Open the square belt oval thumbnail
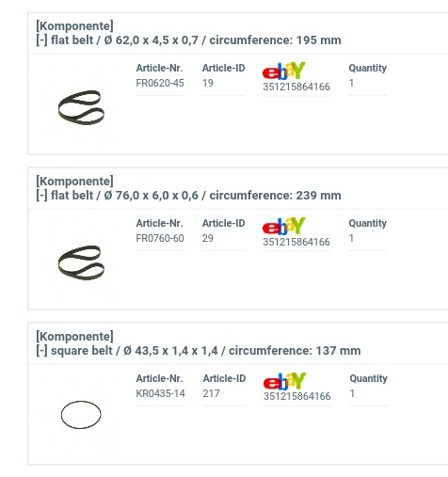Screen dimensions: 448x477 point(81,415)
